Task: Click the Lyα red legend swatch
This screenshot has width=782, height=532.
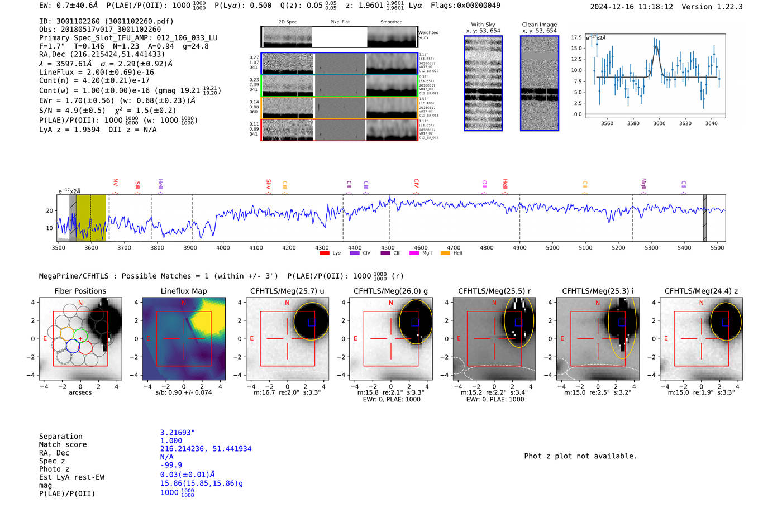Action: click(x=325, y=253)
